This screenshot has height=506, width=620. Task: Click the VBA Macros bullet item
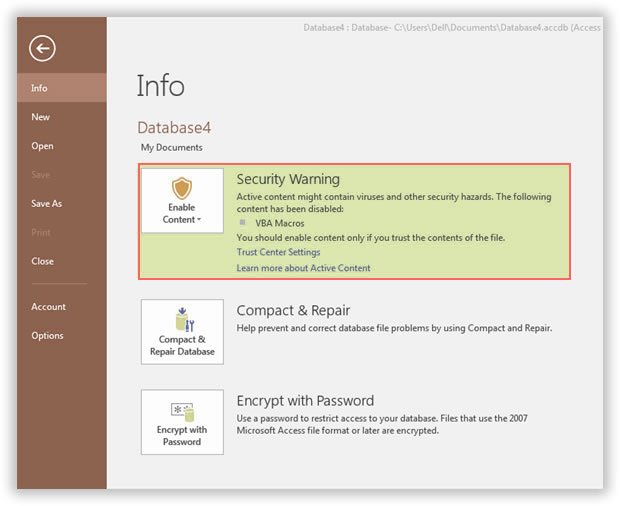coord(279,223)
